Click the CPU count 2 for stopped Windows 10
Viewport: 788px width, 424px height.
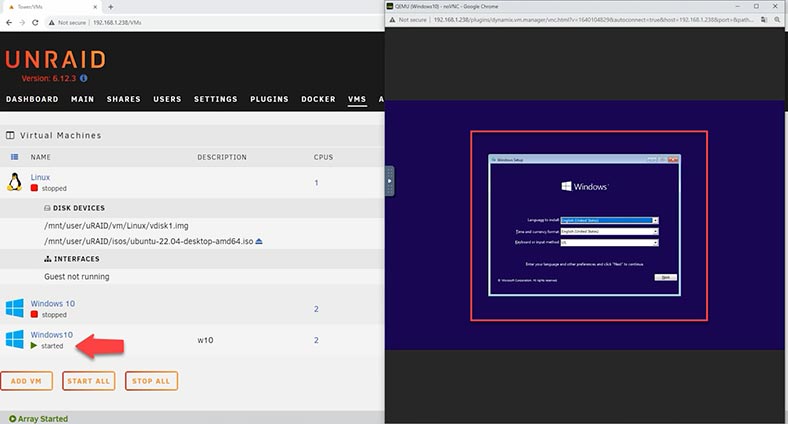click(316, 309)
